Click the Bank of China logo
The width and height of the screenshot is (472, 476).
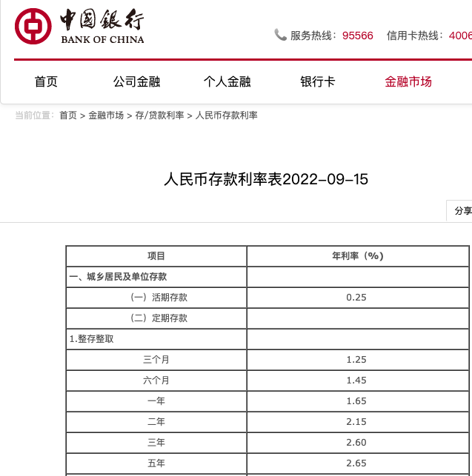coord(79,27)
